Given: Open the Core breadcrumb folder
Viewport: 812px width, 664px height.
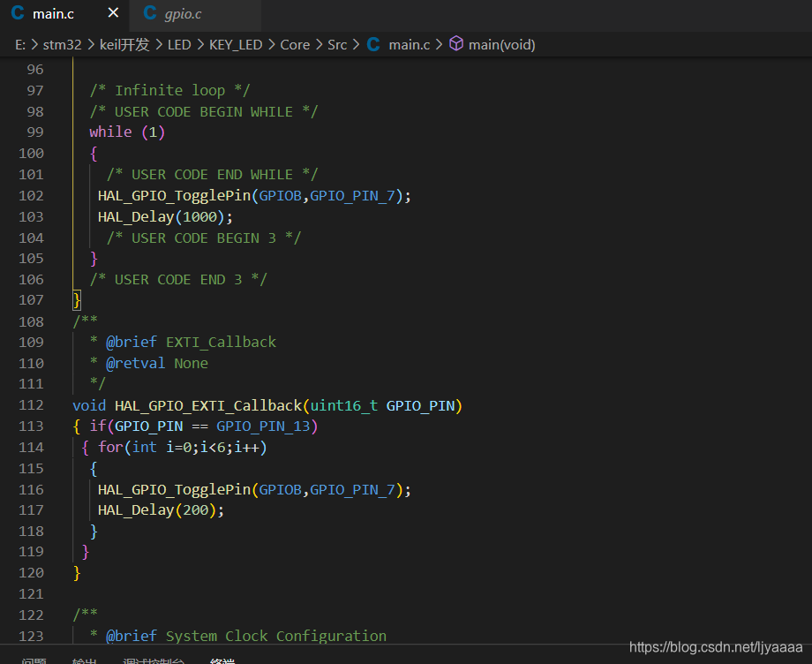Looking at the screenshot, I should coord(295,45).
